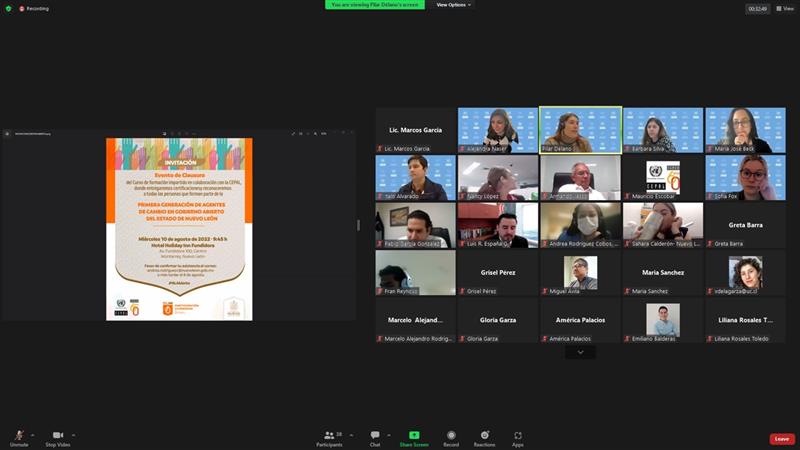Stop Video camera icon
The height and width of the screenshot is (450, 800).
[58, 435]
